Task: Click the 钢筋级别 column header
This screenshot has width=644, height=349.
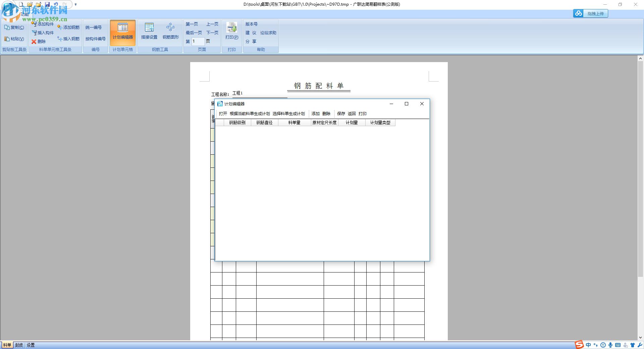Action: pyautogui.click(x=237, y=123)
